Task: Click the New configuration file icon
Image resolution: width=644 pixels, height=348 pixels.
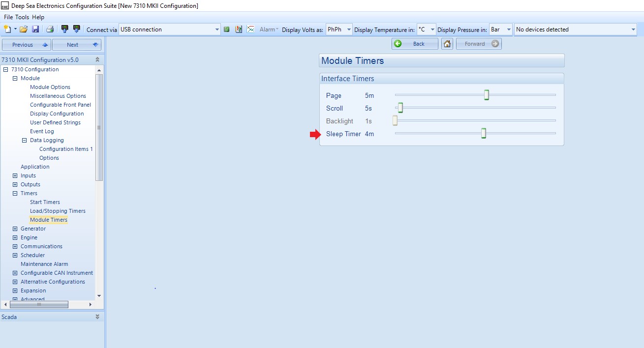Action: click(7, 29)
